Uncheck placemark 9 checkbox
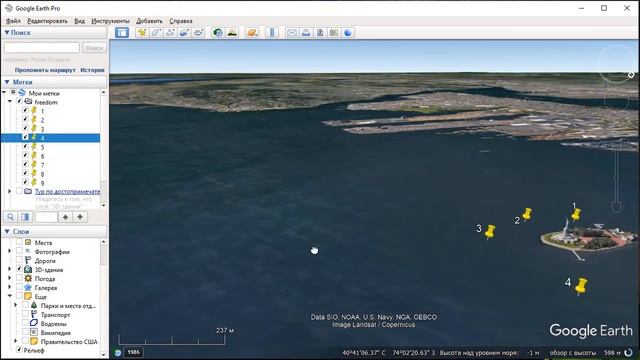 25,182
